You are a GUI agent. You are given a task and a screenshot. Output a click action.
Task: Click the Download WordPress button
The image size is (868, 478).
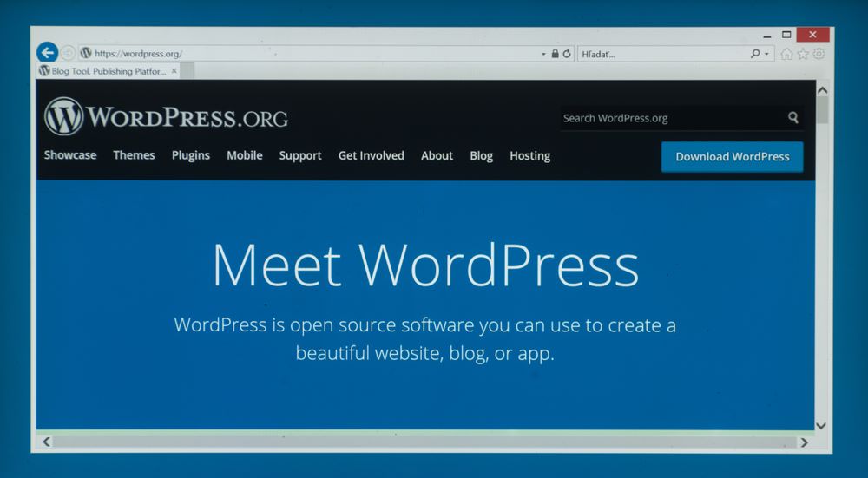[732, 156]
